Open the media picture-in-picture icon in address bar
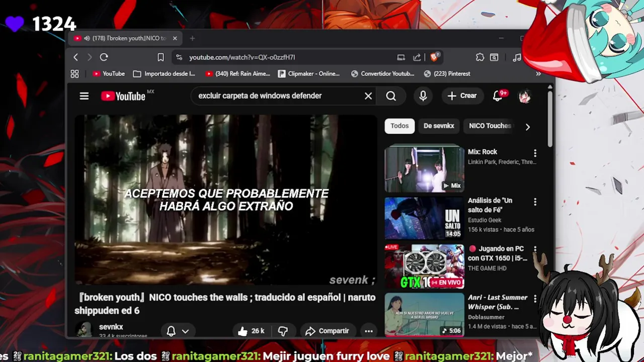Image resolution: width=644 pixels, height=362 pixels. pos(401,57)
